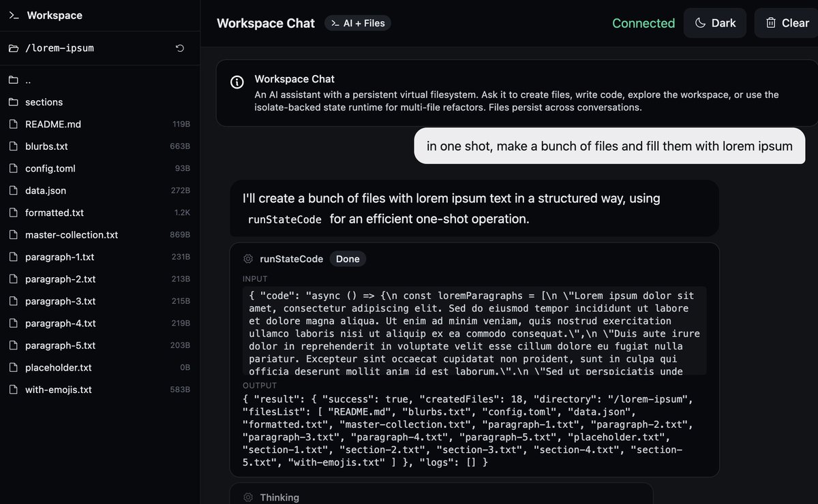Click the file icon next to README.md
This screenshot has height=504, width=818.
(14, 125)
